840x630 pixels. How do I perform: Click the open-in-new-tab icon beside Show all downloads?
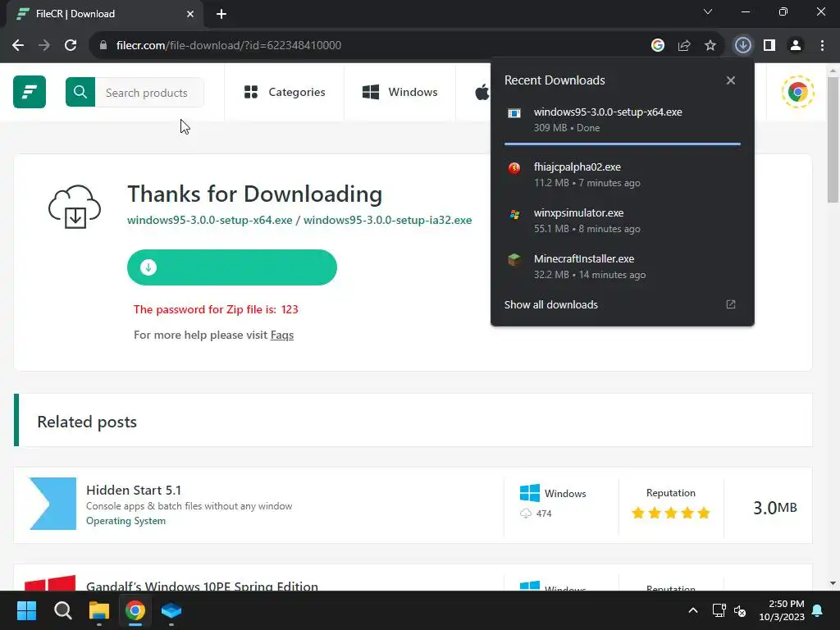[x=731, y=304]
